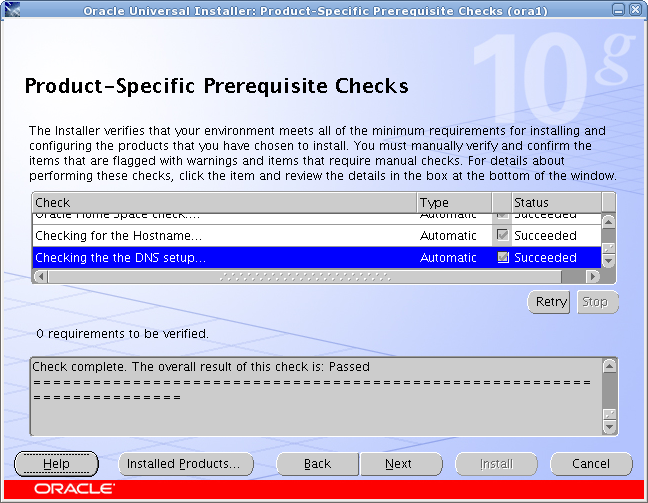The width and height of the screenshot is (648, 503).
Task: Click the Succeeded status of Hostname row
Action: 545,236
